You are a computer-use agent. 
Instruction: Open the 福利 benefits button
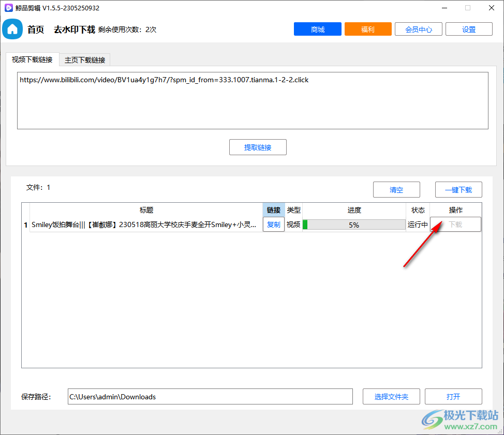coord(368,29)
